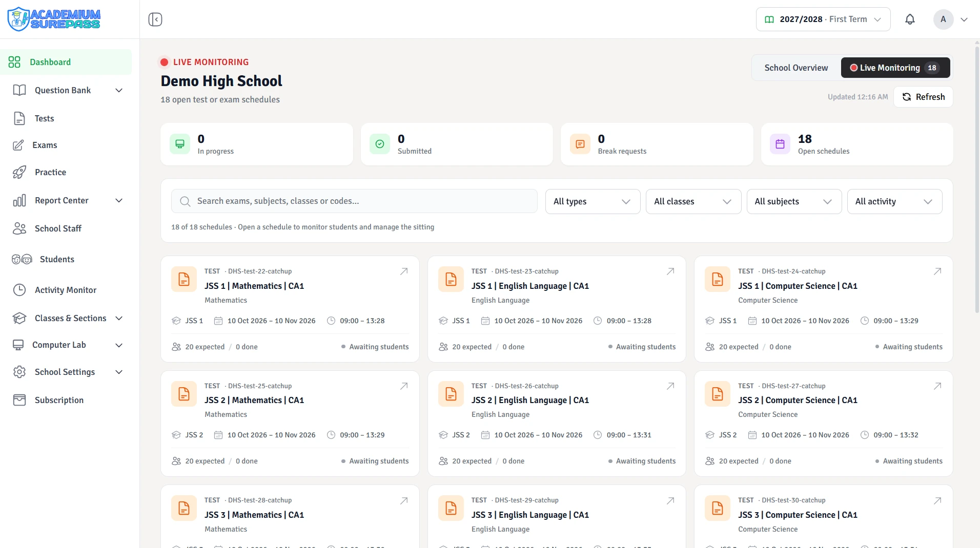This screenshot has width=980, height=548.
Task: Open DHS-test-26-catchup card arrow icon
Action: [x=670, y=386]
